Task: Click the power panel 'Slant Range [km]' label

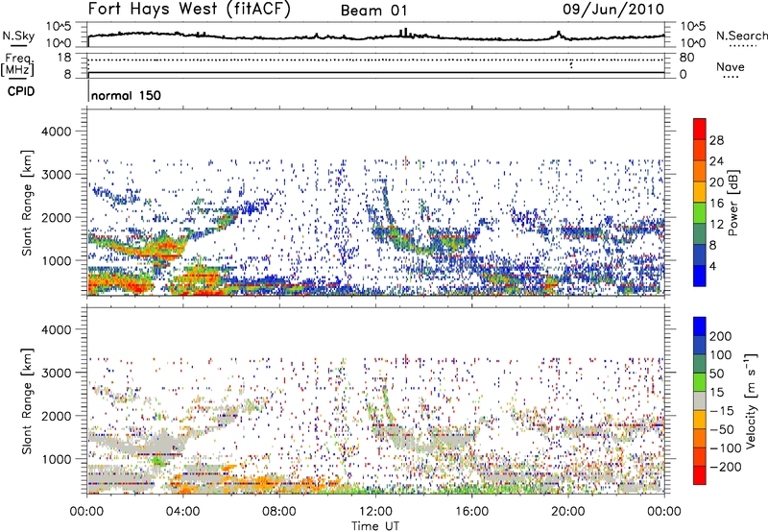Action: pyautogui.click(x=27, y=203)
